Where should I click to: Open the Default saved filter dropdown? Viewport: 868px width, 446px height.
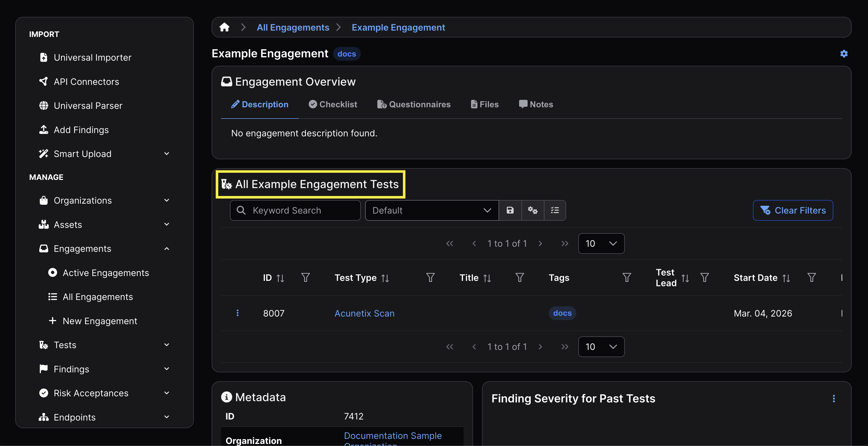(431, 210)
